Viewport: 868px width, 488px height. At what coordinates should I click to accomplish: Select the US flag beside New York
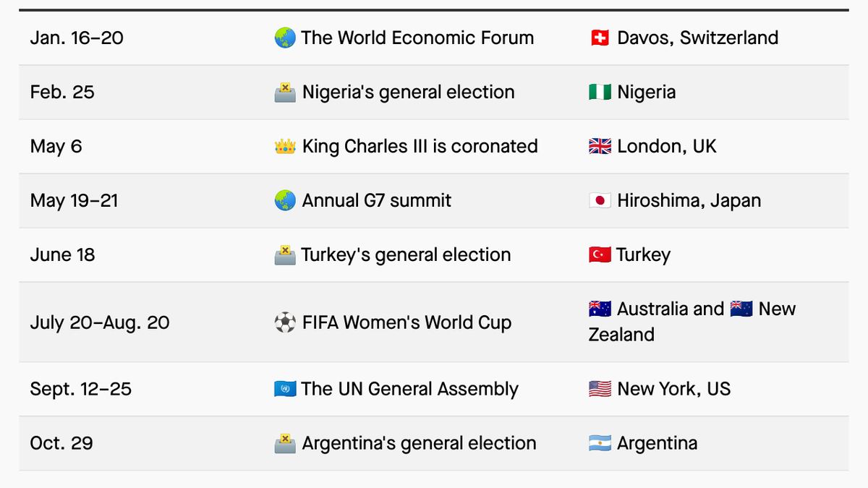(600, 389)
